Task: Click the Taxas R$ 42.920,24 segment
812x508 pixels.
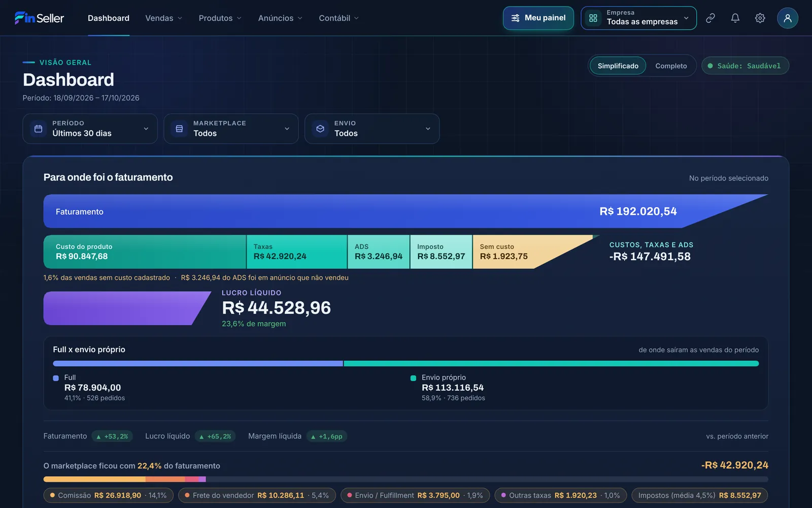Action: (x=297, y=251)
